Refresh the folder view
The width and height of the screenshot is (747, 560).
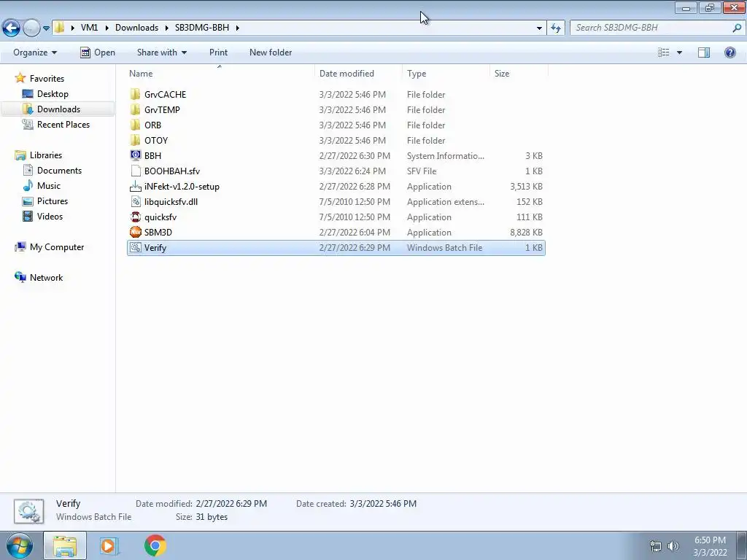555,28
